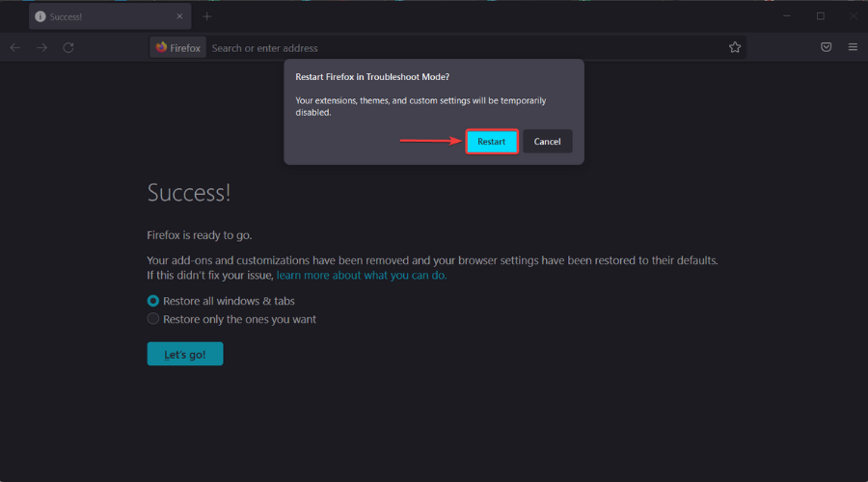Close the Firefox window
The height and width of the screenshot is (482, 868).
click(854, 16)
